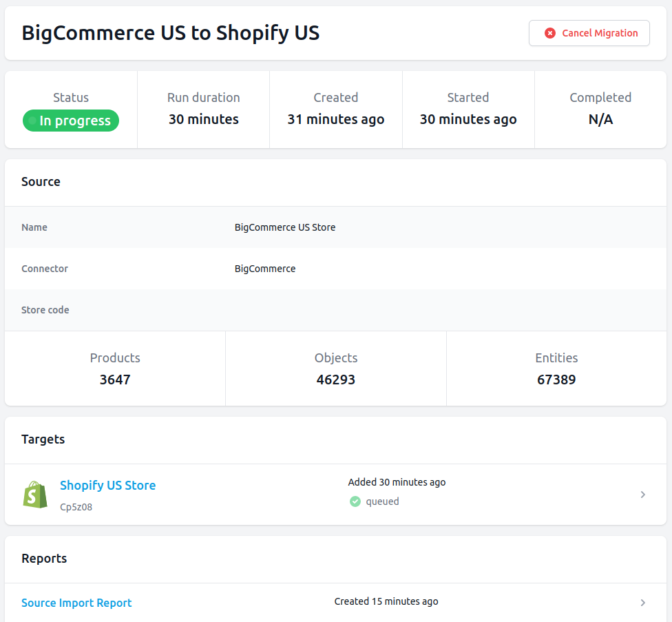Click the page title BigCommerce US to Shopify US

pyautogui.click(x=171, y=33)
